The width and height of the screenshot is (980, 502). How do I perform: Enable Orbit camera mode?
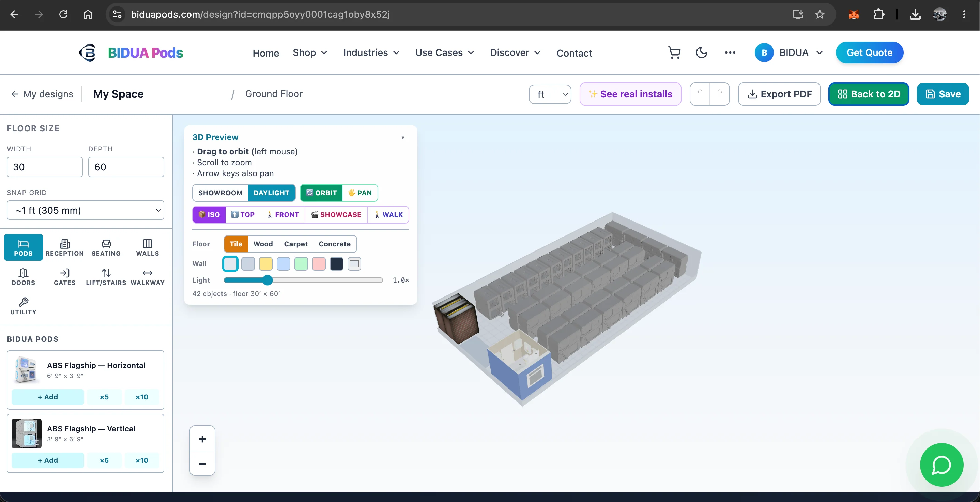[x=321, y=193]
